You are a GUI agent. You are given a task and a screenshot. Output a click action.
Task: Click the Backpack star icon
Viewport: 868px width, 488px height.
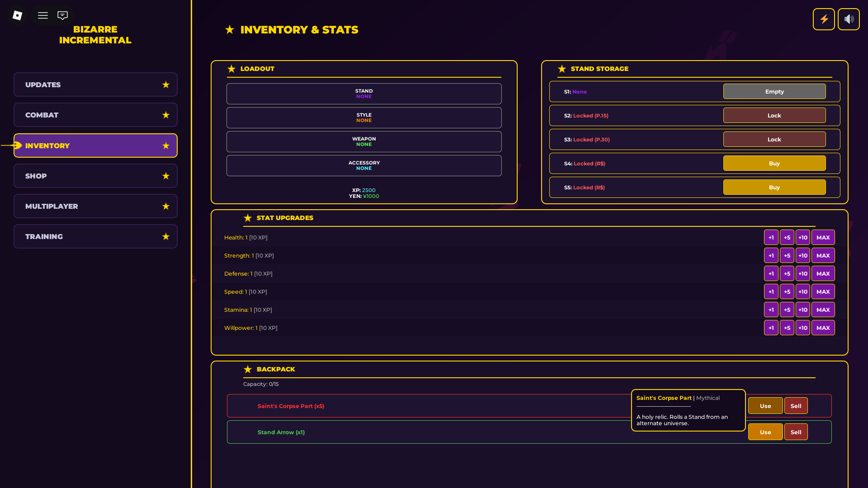pyautogui.click(x=248, y=369)
